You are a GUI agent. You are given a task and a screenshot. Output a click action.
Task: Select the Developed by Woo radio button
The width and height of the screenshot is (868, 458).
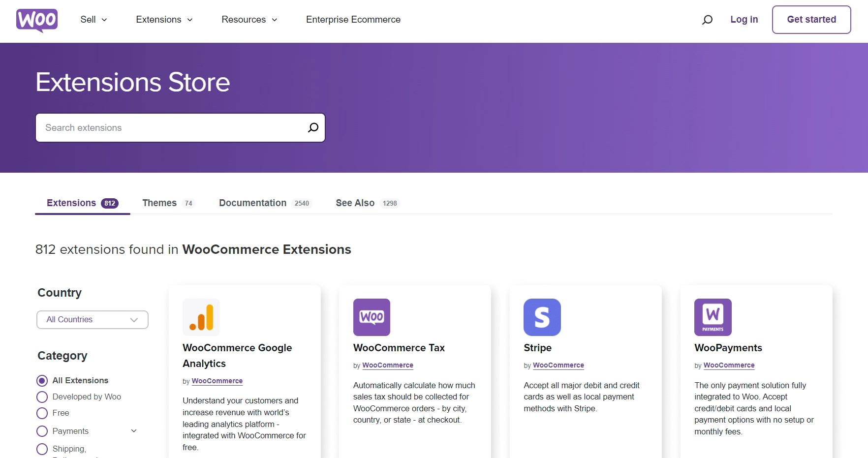(42, 397)
